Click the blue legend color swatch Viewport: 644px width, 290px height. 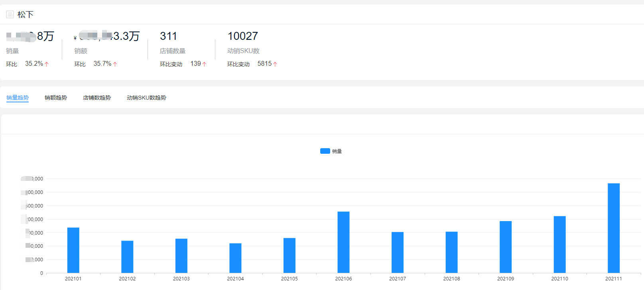tap(325, 151)
